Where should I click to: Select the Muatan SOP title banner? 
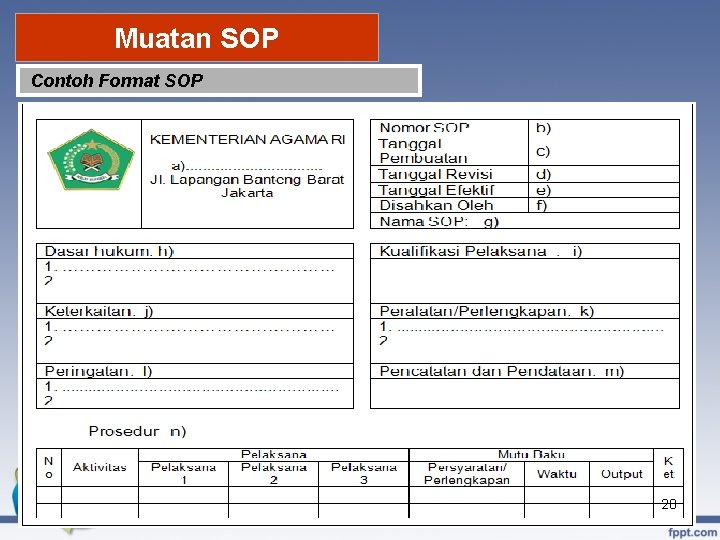[197, 38]
